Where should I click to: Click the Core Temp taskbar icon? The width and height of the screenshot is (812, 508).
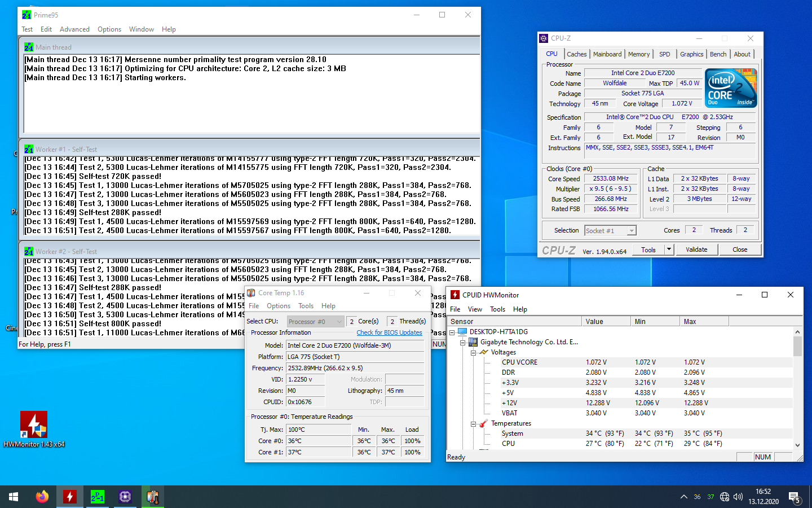(152, 497)
